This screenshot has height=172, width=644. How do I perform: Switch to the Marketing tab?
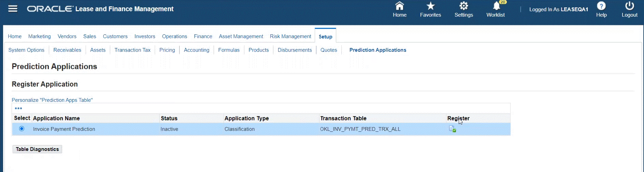(39, 36)
